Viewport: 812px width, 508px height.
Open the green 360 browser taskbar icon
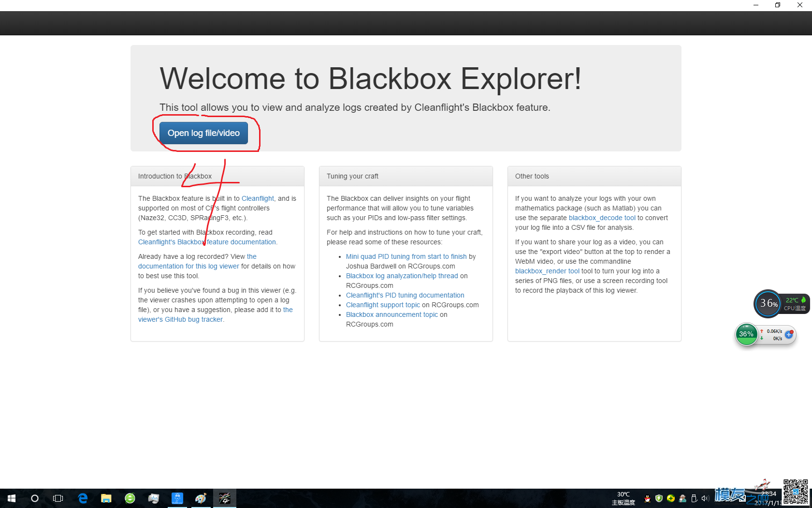point(130,498)
